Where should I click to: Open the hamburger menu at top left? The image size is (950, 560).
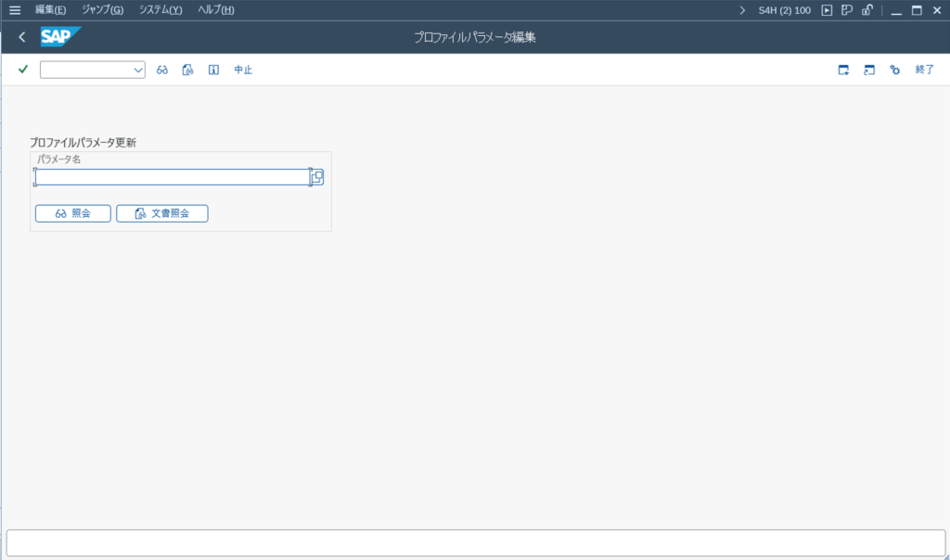14,10
